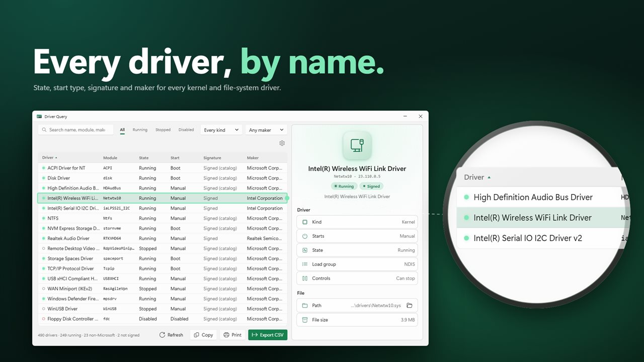Click the large network driver icon
The height and width of the screenshot is (362, 644).
[357, 145]
